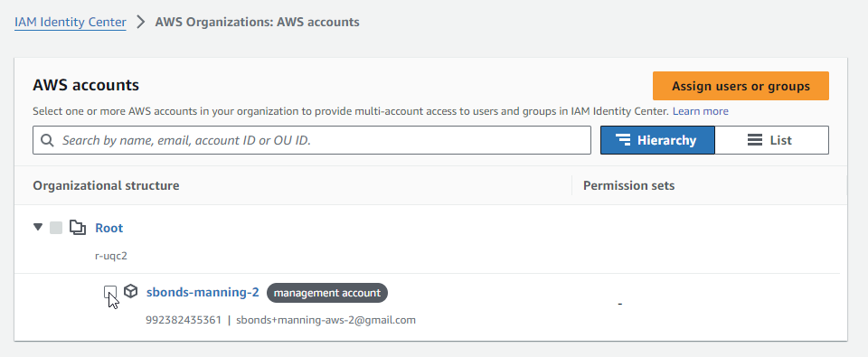The height and width of the screenshot is (357, 868).
Task: Click the management account badge
Action: click(327, 293)
